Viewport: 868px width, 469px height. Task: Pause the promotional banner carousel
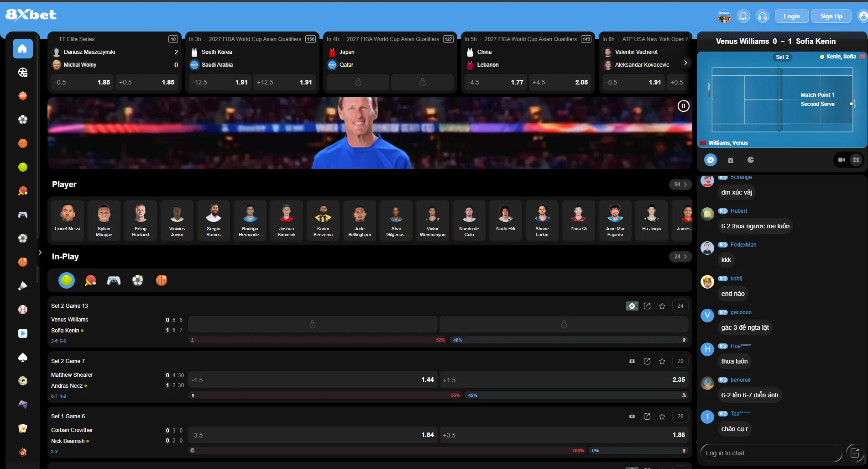683,106
